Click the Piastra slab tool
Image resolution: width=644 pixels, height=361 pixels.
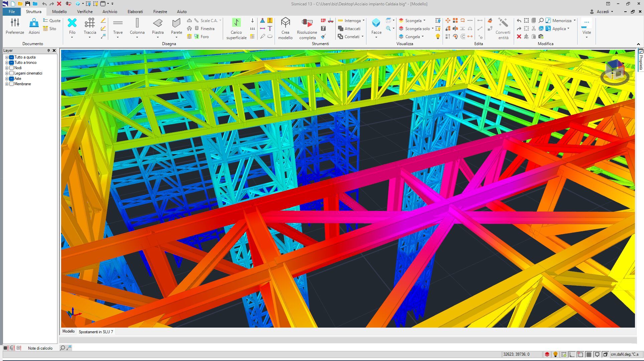(158, 23)
